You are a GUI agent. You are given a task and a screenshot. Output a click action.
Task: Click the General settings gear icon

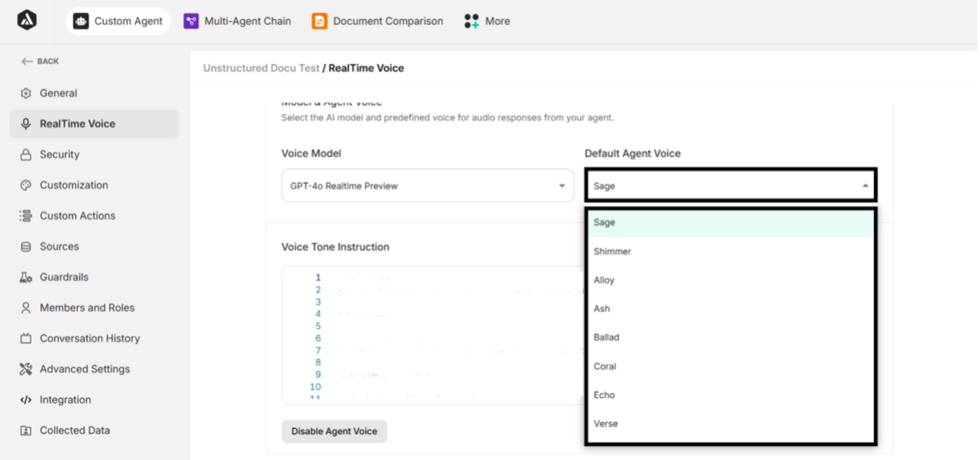point(26,93)
